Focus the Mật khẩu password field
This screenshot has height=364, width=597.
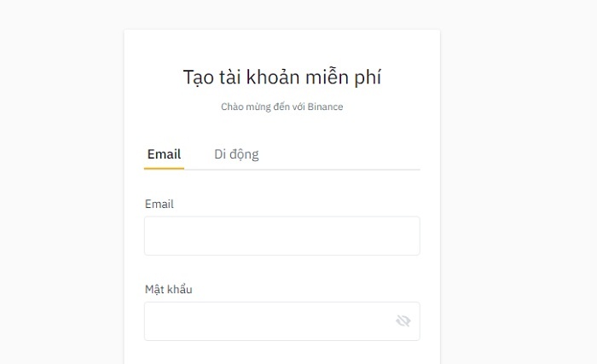[x=282, y=321]
